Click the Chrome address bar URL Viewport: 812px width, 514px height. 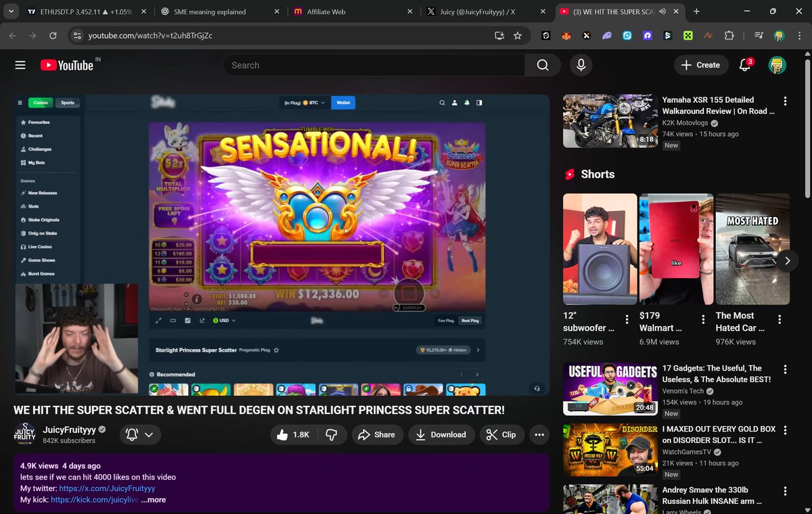coord(150,35)
